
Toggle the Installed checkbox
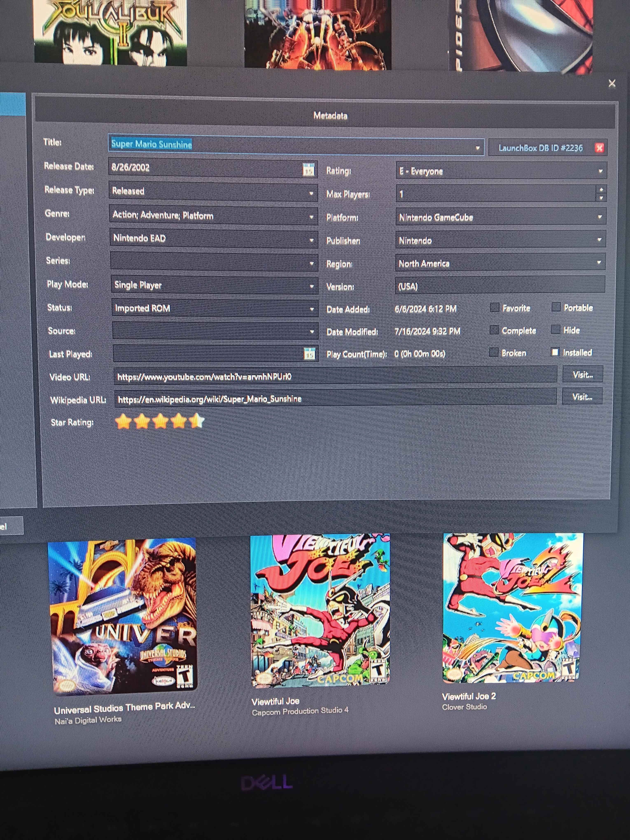[555, 352]
